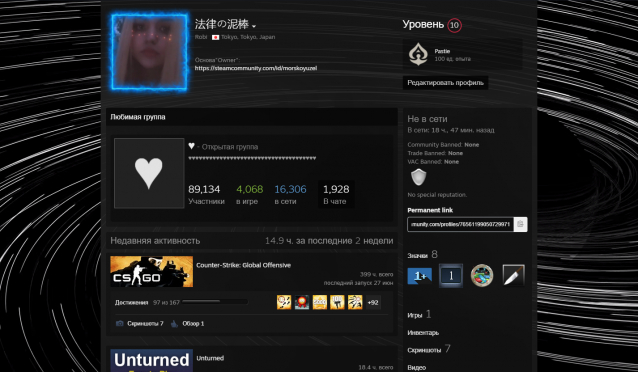Click the reputation shield icon
Image resolution: width=638 pixels, height=372 pixels.
coord(418,177)
